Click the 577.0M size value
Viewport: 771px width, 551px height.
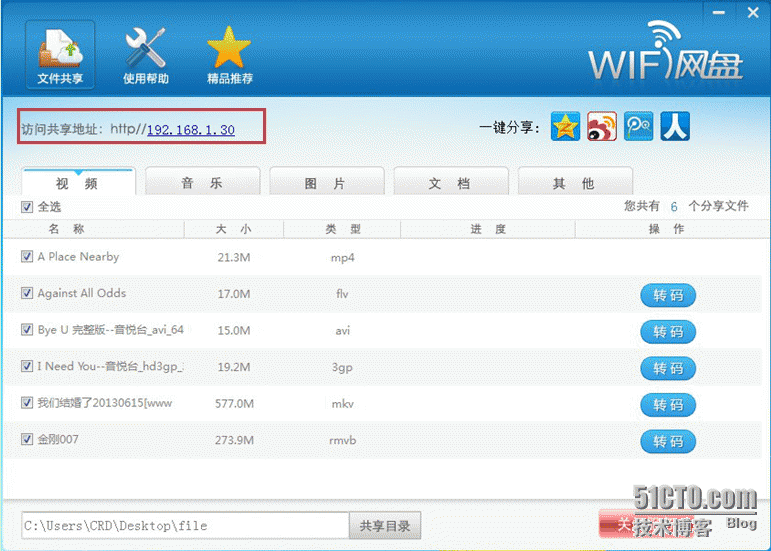234,404
